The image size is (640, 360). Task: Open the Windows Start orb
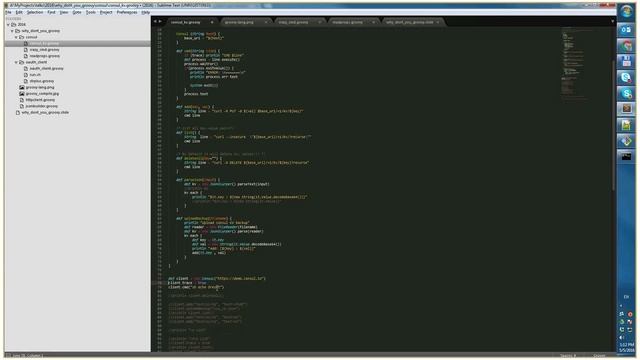point(626,11)
